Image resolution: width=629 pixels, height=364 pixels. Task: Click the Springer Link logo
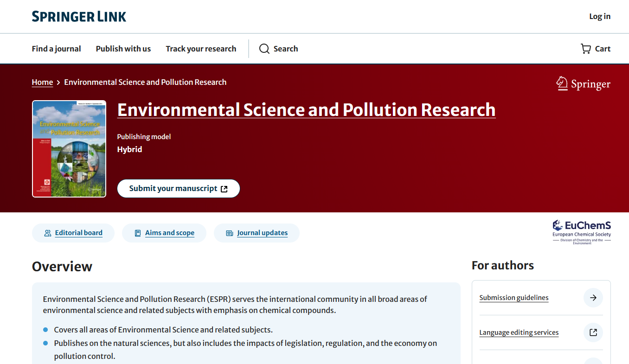(x=79, y=17)
